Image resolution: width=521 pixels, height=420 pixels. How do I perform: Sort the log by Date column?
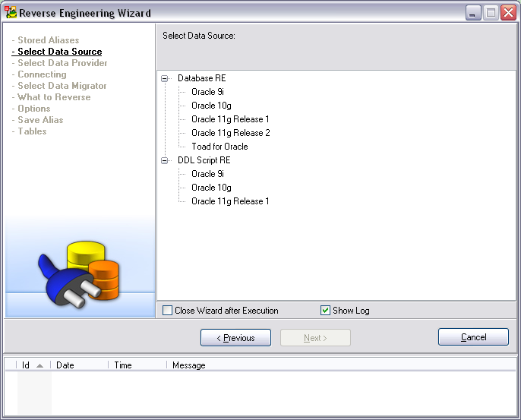click(x=79, y=365)
